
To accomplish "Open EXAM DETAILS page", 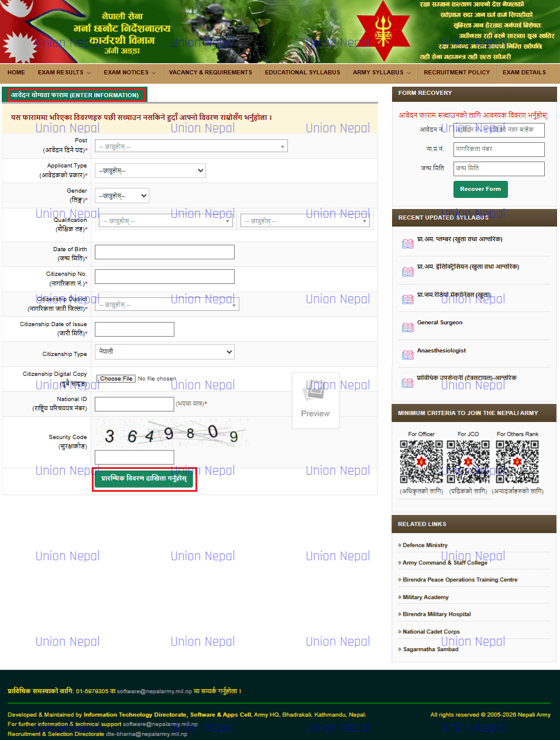I will [x=524, y=73].
